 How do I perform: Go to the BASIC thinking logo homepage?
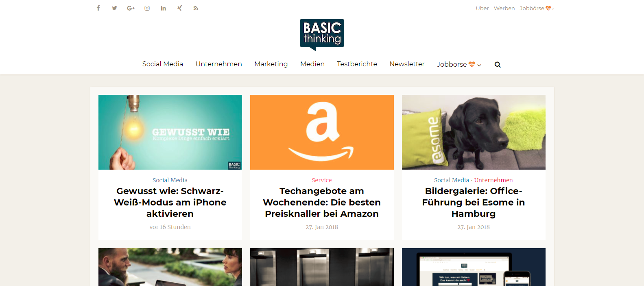(322, 35)
